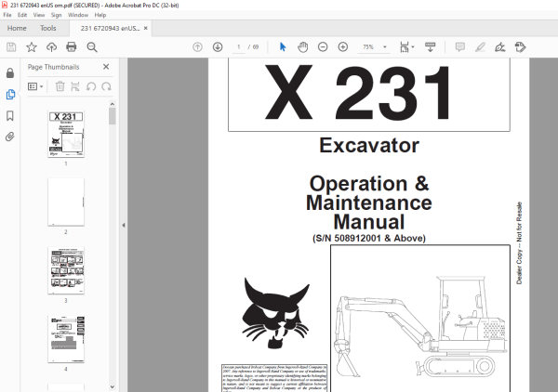Zoom out with minus button
The width and height of the screenshot is (558, 392).
[323, 47]
